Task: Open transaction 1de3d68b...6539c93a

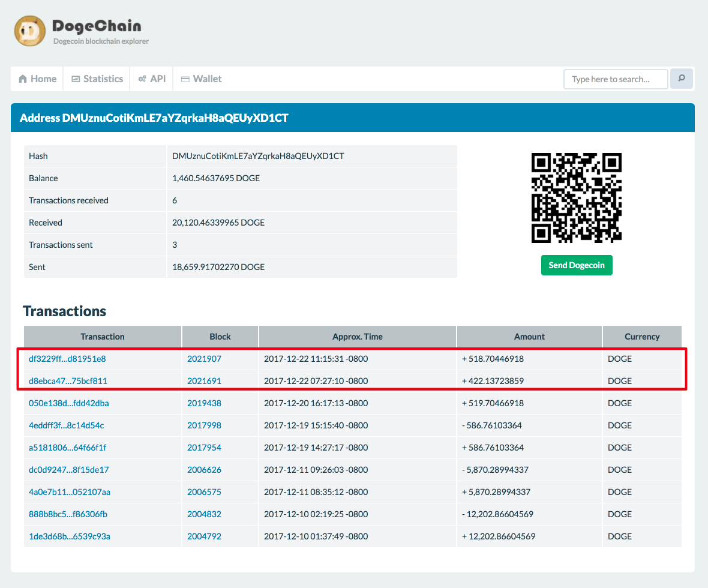Action: (69, 536)
